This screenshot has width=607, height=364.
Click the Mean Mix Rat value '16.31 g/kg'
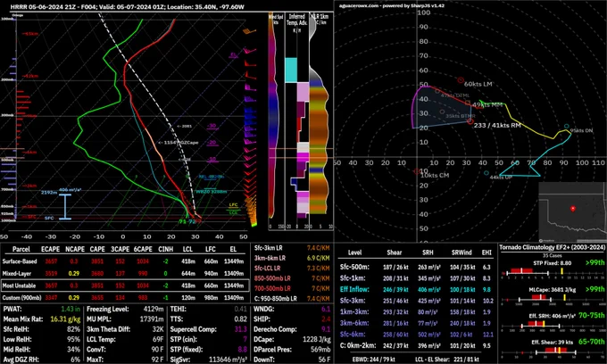[65, 319]
